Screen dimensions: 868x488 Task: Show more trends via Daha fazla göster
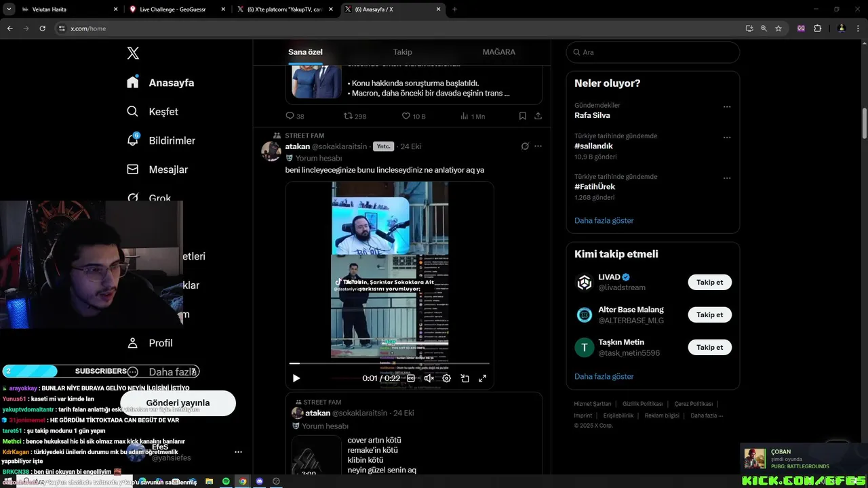pos(604,220)
